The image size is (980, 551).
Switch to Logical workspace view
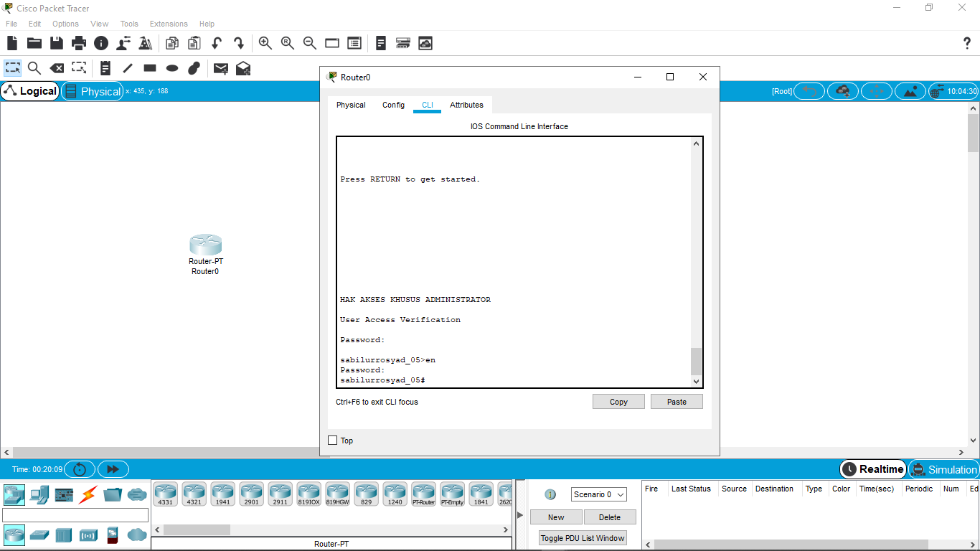click(30, 91)
